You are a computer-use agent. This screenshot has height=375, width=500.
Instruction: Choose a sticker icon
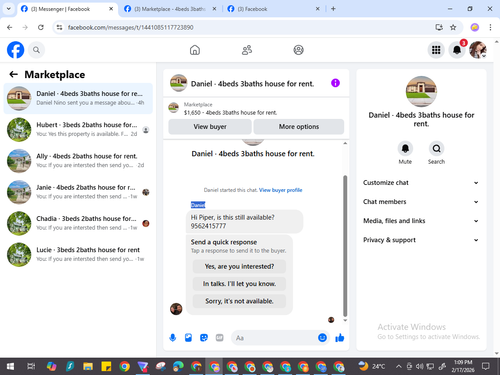pyautogui.click(x=204, y=338)
